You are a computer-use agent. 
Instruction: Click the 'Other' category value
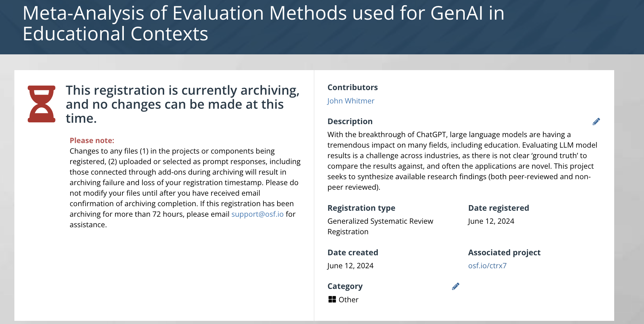(348, 300)
